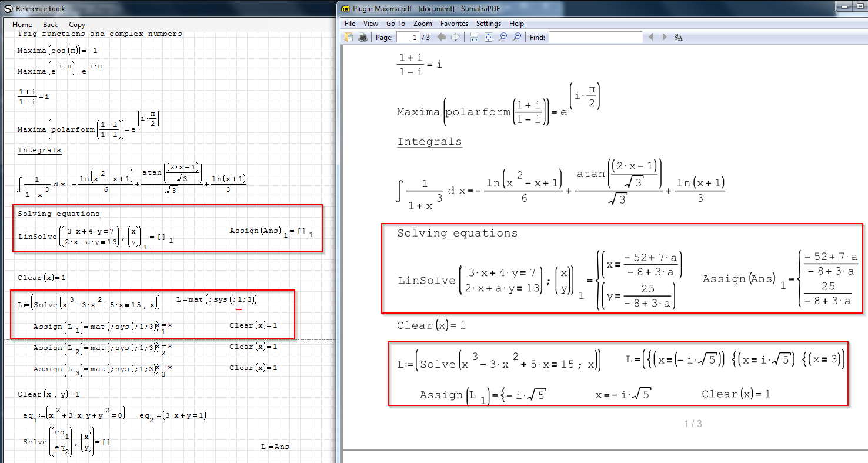This screenshot has height=463, width=868.
Task: Open the Settings menu
Action: [489, 24]
